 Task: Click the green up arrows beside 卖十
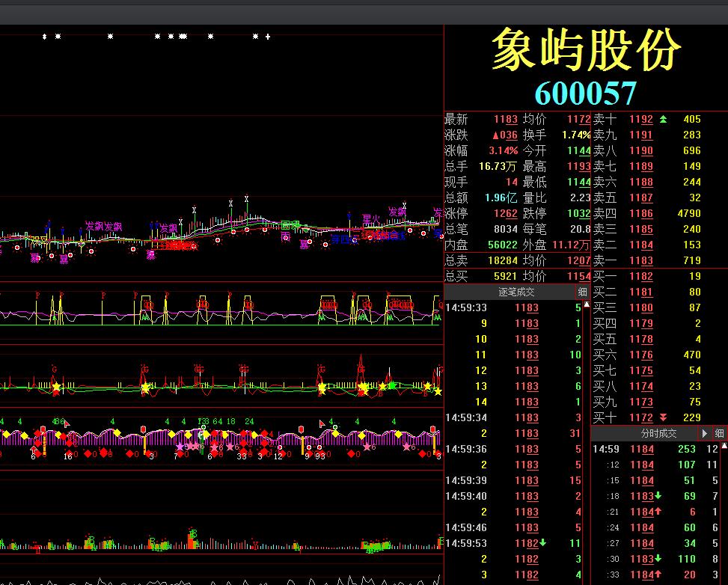(663, 120)
